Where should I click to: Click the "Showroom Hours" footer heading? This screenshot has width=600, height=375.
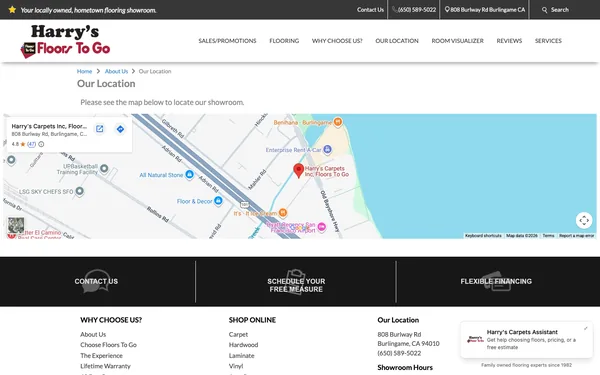[405, 367]
